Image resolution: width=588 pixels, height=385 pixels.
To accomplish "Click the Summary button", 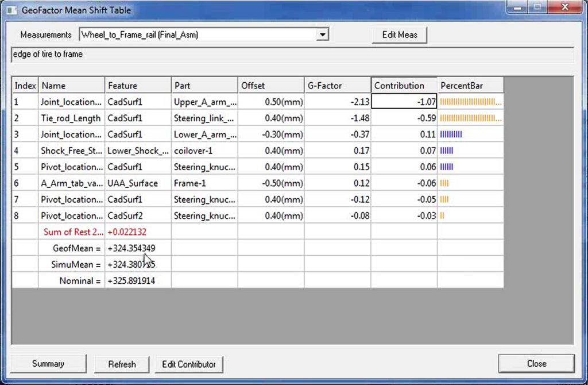I will [48, 364].
